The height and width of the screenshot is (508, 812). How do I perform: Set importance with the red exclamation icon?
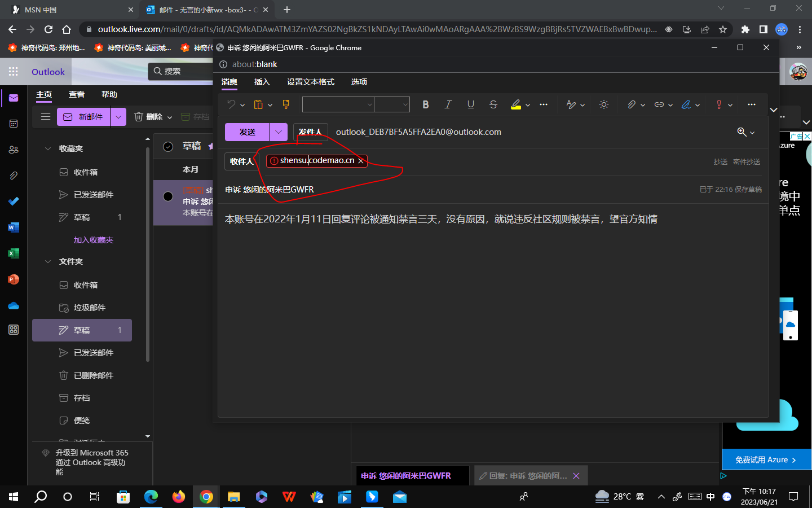click(719, 104)
